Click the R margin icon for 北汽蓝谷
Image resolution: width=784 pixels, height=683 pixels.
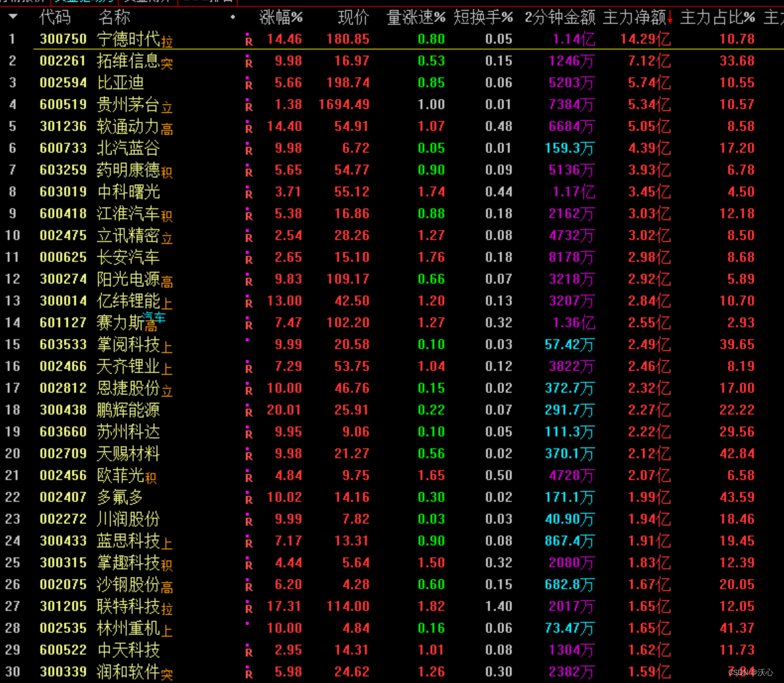pyautogui.click(x=249, y=149)
